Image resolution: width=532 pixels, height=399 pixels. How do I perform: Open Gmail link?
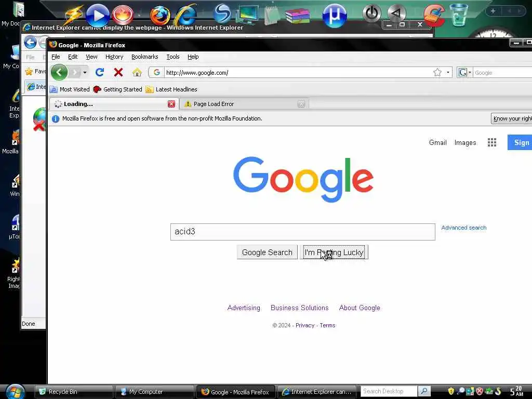point(437,142)
